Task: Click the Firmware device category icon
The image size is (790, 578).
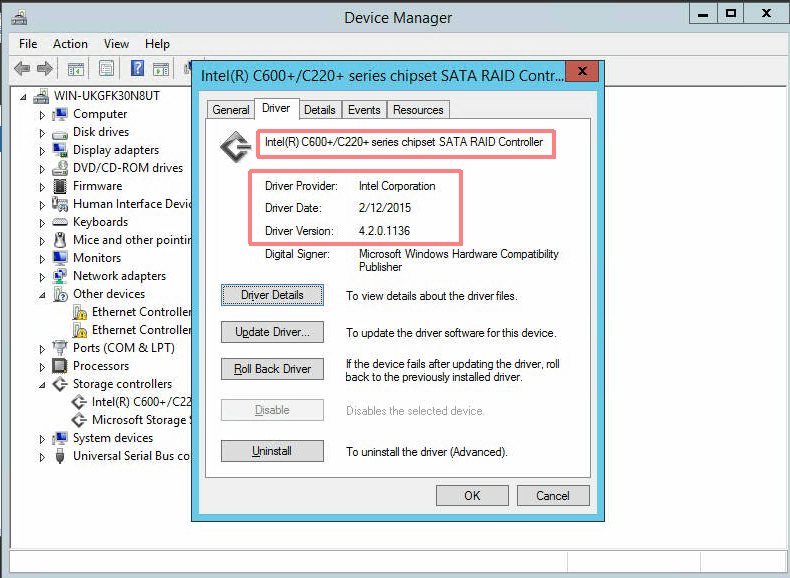Action: click(x=60, y=186)
